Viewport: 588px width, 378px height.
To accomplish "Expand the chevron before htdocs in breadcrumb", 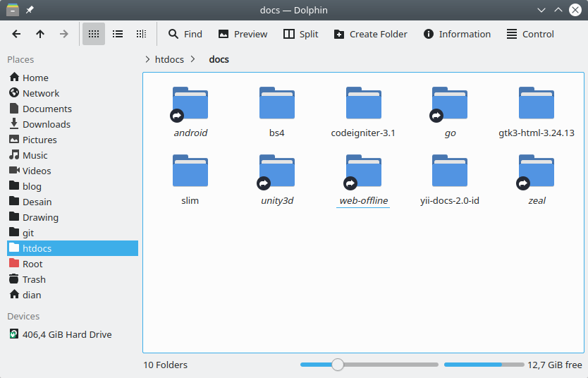I will pyautogui.click(x=147, y=59).
